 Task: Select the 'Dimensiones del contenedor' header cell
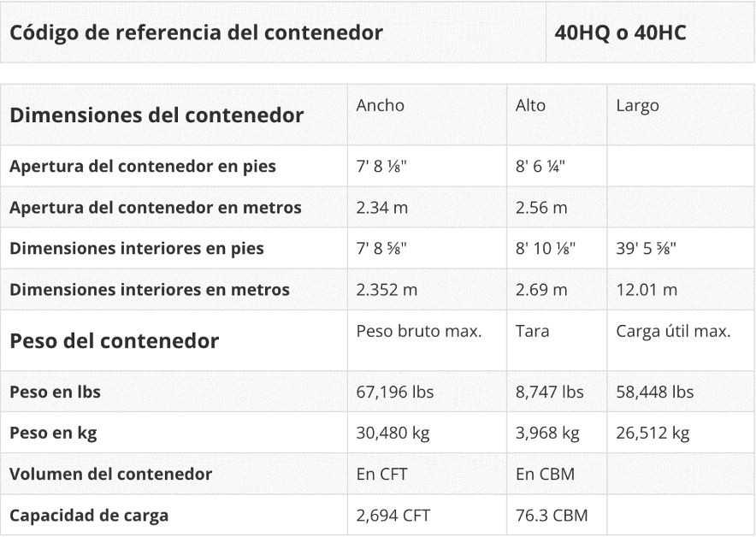[157, 115]
